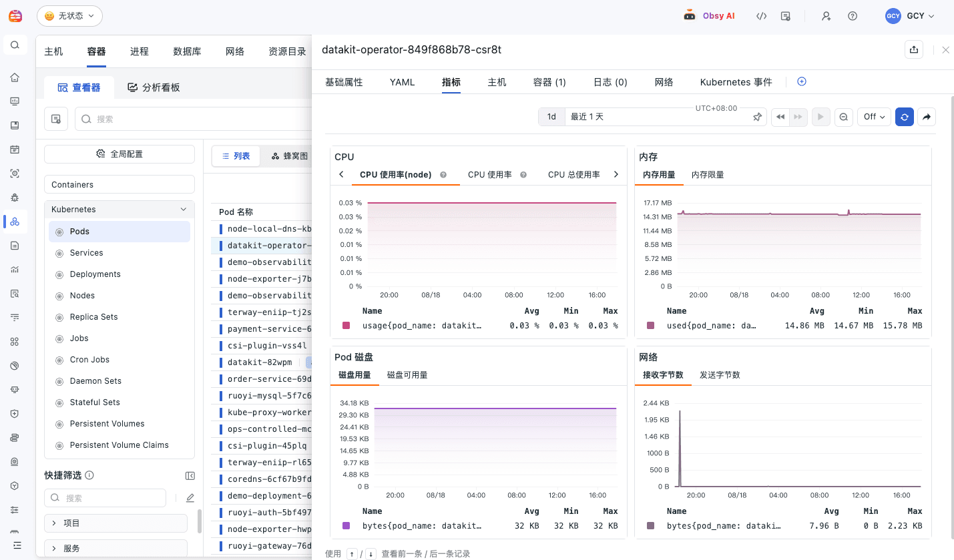Screen dimensions: 954x560
Task: Switch to YAML tab
Action: (403, 82)
